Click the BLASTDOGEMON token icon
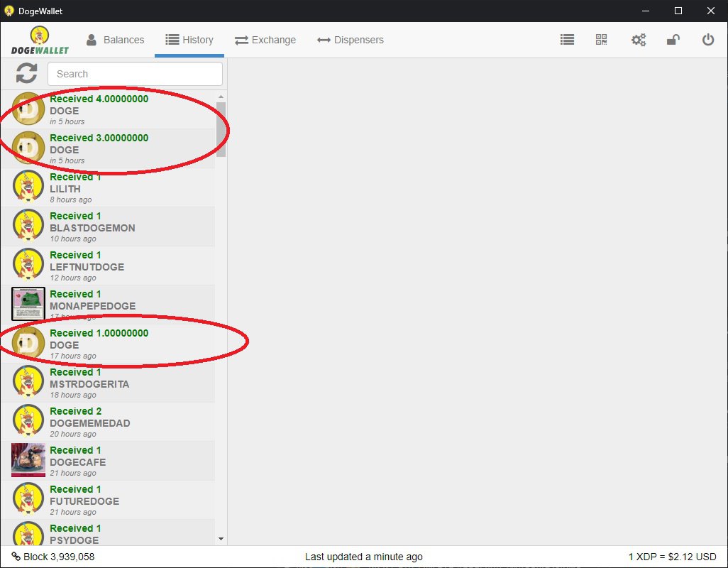Screen dimensions: 728x568 click(x=28, y=226)
